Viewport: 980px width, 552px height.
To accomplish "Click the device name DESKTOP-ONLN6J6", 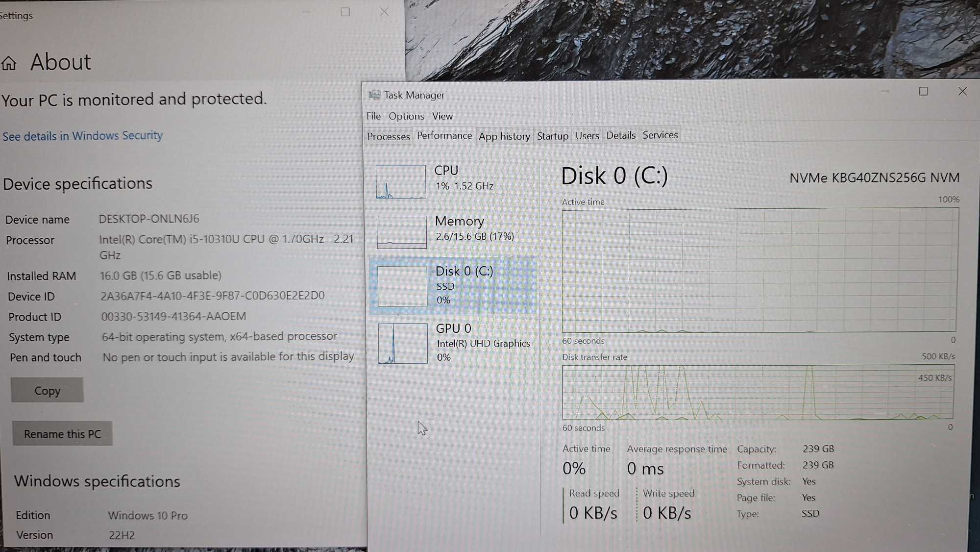I will pyautogui.click(x=149, y=219).
